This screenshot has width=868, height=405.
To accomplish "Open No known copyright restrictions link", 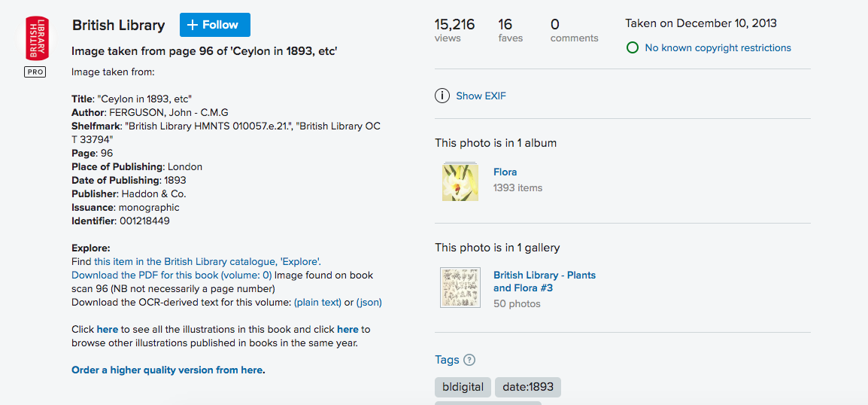I will pos(718,47).
